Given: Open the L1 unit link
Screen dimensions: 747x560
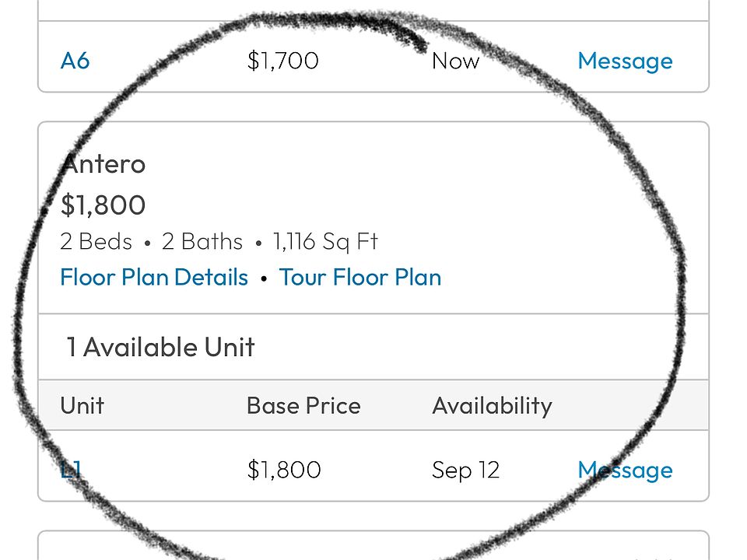Looking at the screenshot, I should point(71,470).
